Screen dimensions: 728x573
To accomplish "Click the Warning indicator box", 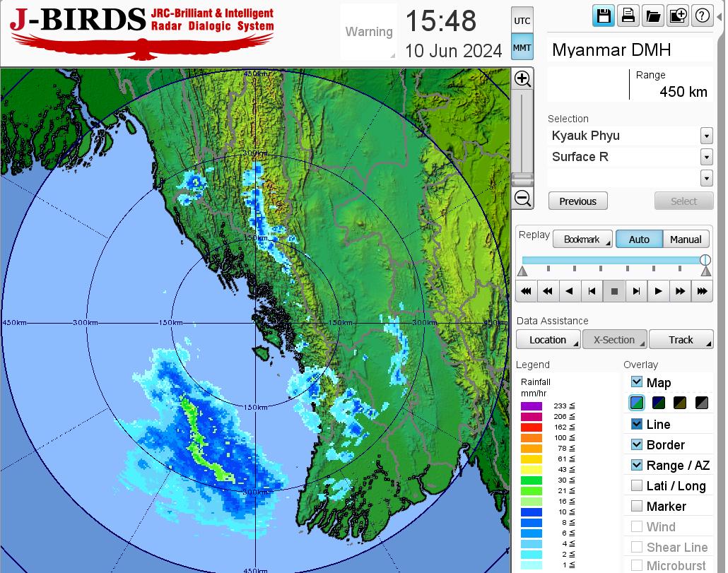I will coord(368,32).
